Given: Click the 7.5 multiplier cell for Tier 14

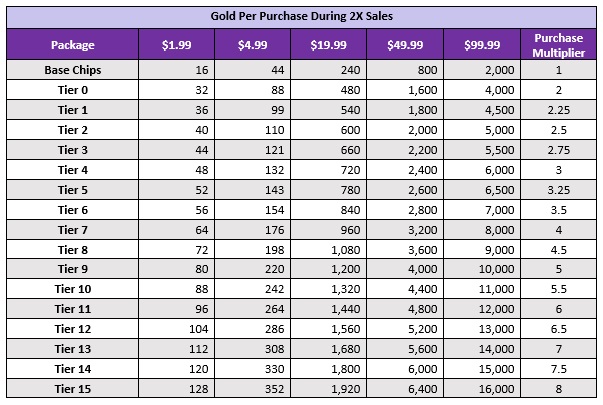Looking at the screenshot, I should [x=558, y=369].
